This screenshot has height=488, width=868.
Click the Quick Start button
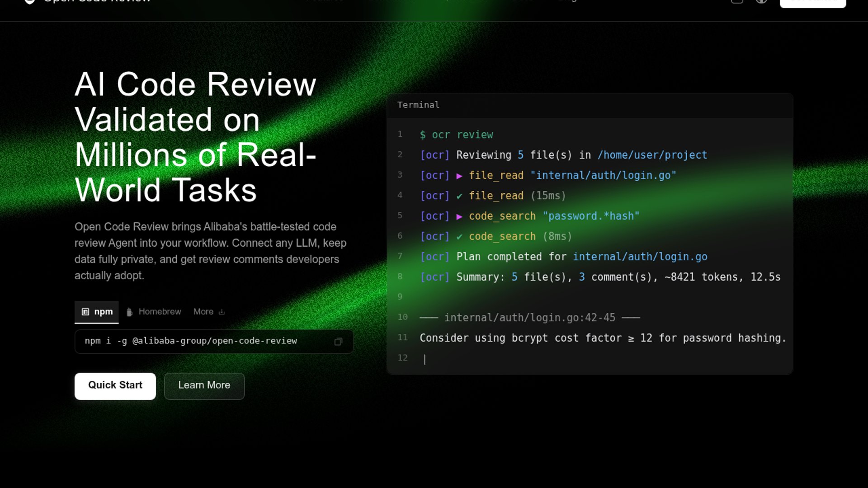(x=115, y=386)
